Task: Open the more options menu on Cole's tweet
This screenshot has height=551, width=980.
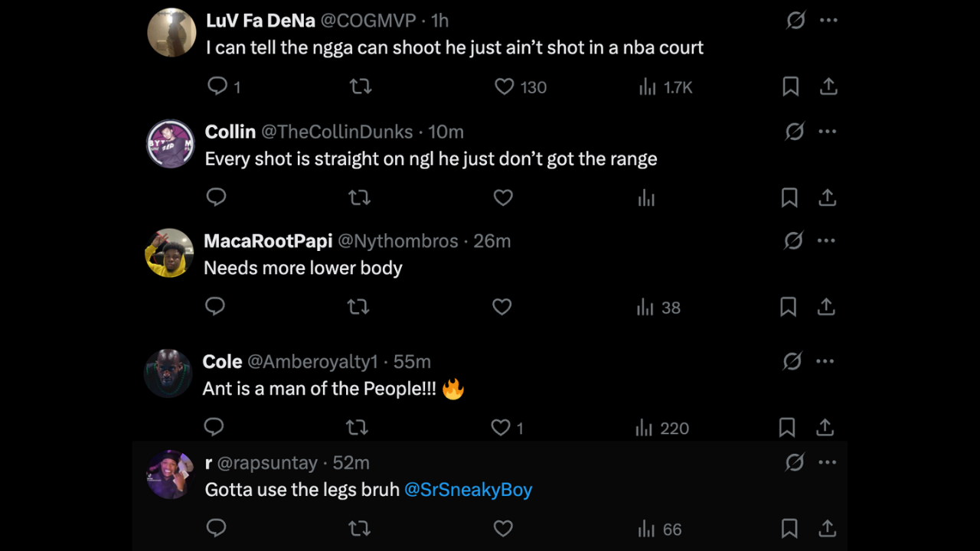Action: 825,360
